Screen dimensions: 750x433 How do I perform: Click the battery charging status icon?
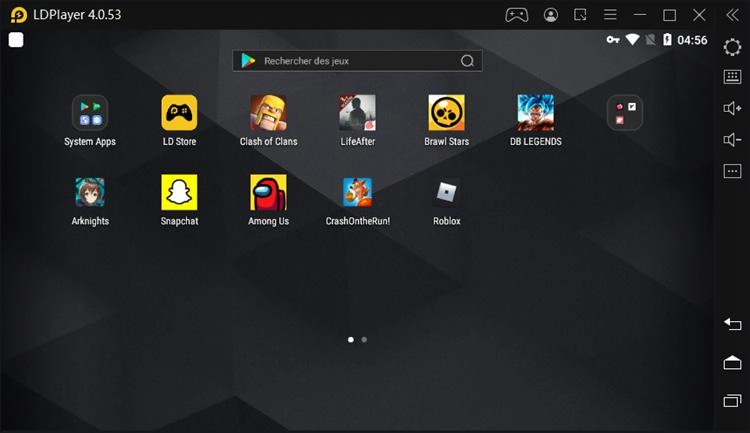[667, 39]
